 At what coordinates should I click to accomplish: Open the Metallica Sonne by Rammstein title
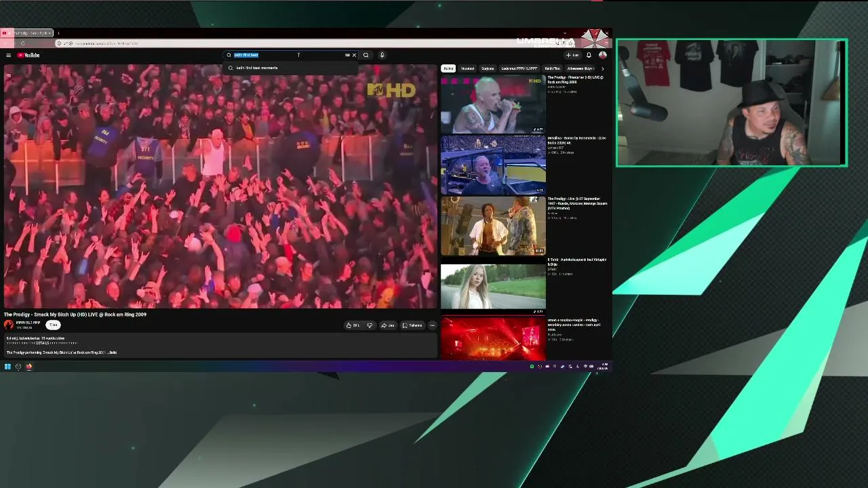(576, 140)
